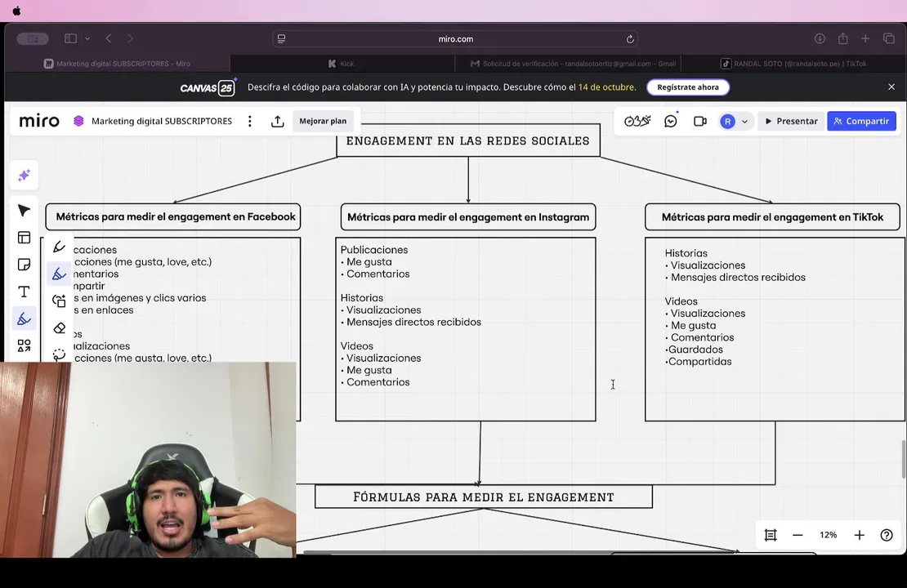Select the Eraser tool
The image size is (907, 588).
click(x=59, y=328)
